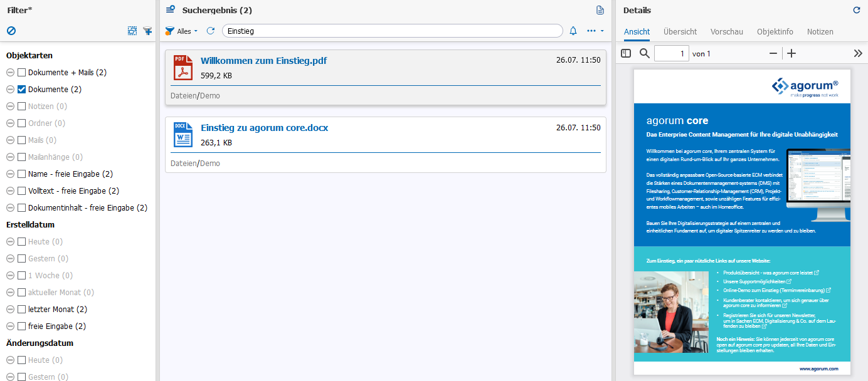The image size is (868, 381).
Task: Check the freie Eingabe checkbox under Erstelldatum
Action: point(22,326)
